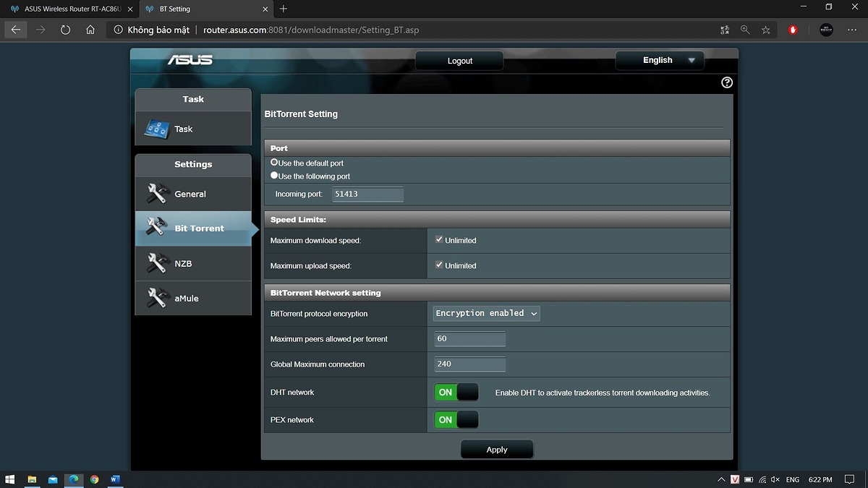Select Use the following port radio

point(275,176)
